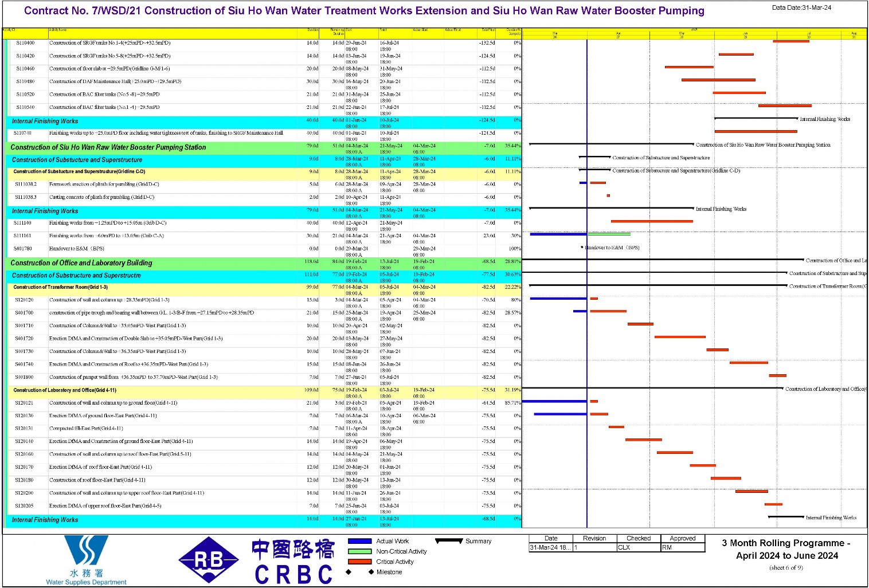This screenshot has height=588, width=869.
Task: Select activity ID S110400
Action: 25,43
